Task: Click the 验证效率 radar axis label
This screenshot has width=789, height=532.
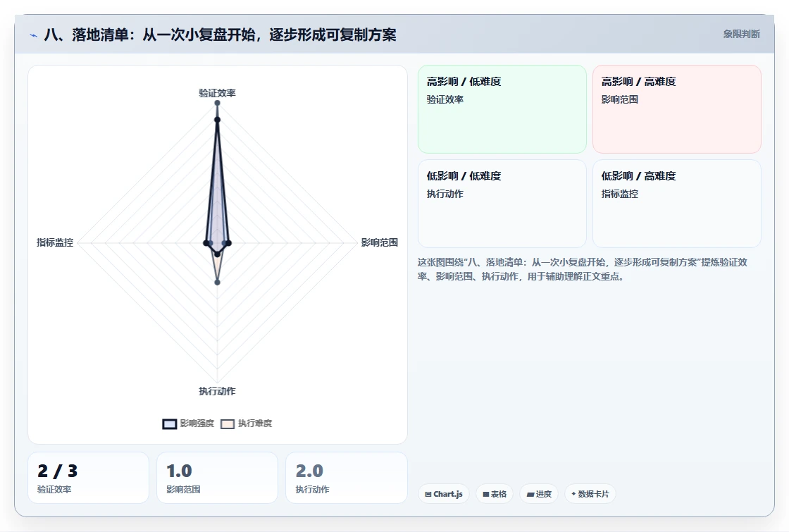Action: point(217,93)
